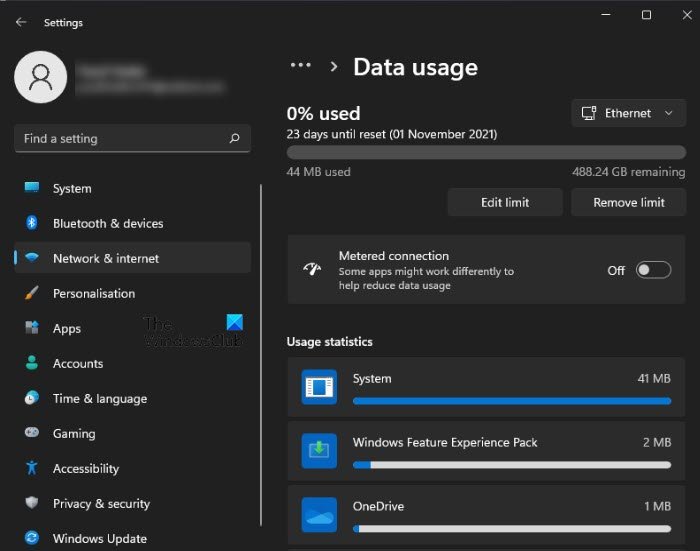Click the Windows Feature Experience Pack icon
Image resolution: width=700 pixels, height=551 pixels.
[x=319, y=451]
